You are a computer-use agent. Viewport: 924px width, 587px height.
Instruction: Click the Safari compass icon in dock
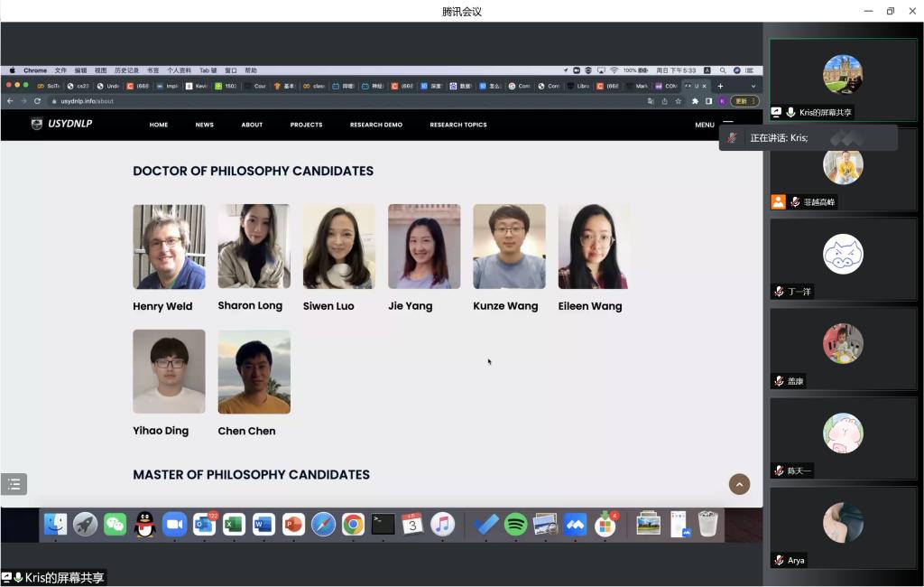coord(323,524)
